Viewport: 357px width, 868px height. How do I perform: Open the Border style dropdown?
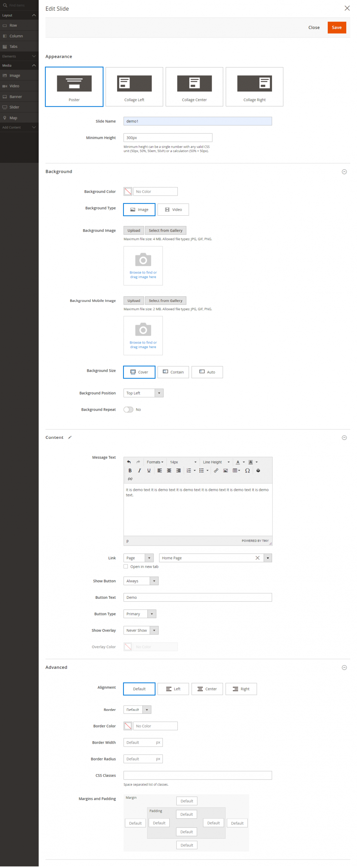137,709
